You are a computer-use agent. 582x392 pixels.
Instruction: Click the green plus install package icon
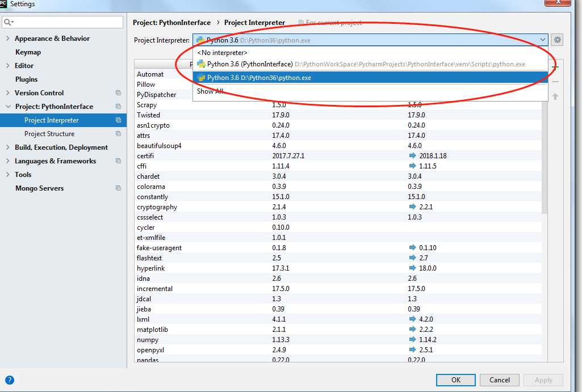pos(555,67)
